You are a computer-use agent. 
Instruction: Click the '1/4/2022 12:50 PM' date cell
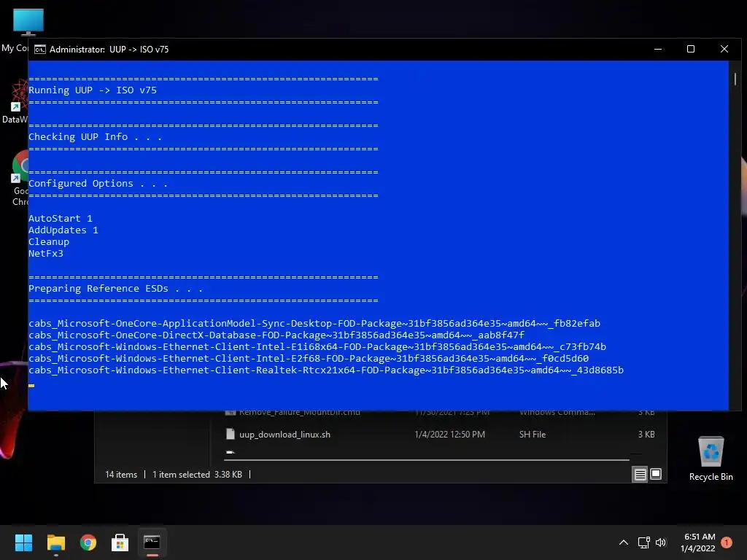tap(449, 435)
